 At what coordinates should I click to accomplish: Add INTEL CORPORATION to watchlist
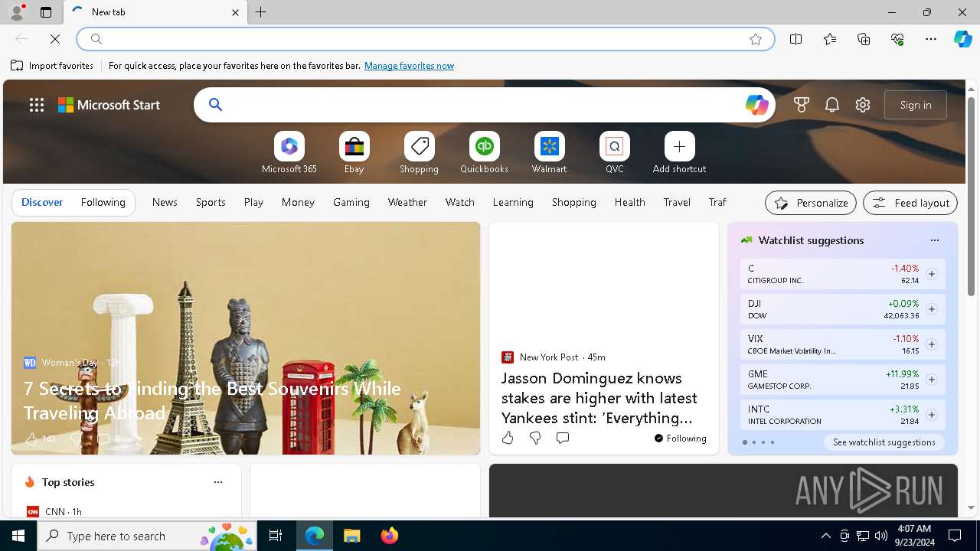tap(931, 415)
